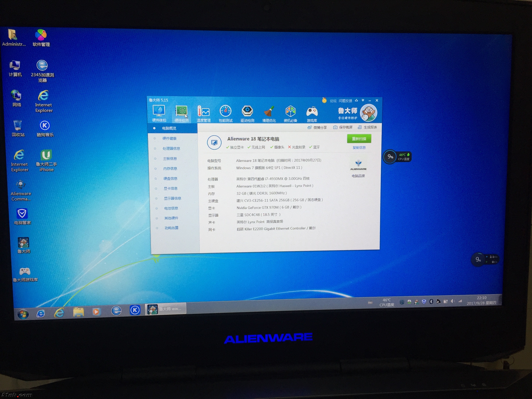Image resolution: width=532 pixels, height=399 pixels.
Task: Open the title bar dropdown menu arrow
Action: coord(363,100)
